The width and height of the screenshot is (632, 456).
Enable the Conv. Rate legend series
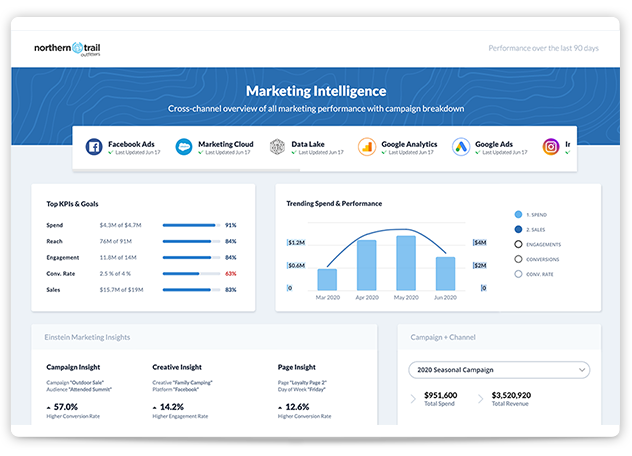pos(518,274)
